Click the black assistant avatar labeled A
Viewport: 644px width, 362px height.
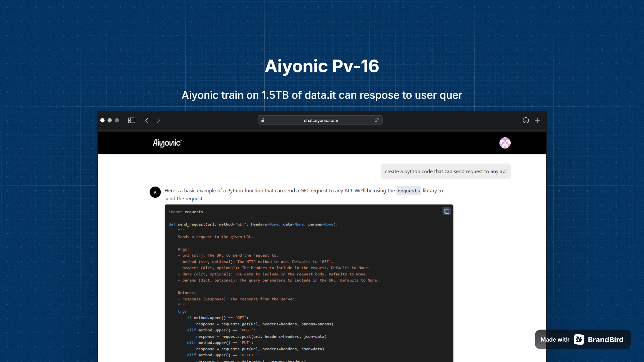coord(155,192)
